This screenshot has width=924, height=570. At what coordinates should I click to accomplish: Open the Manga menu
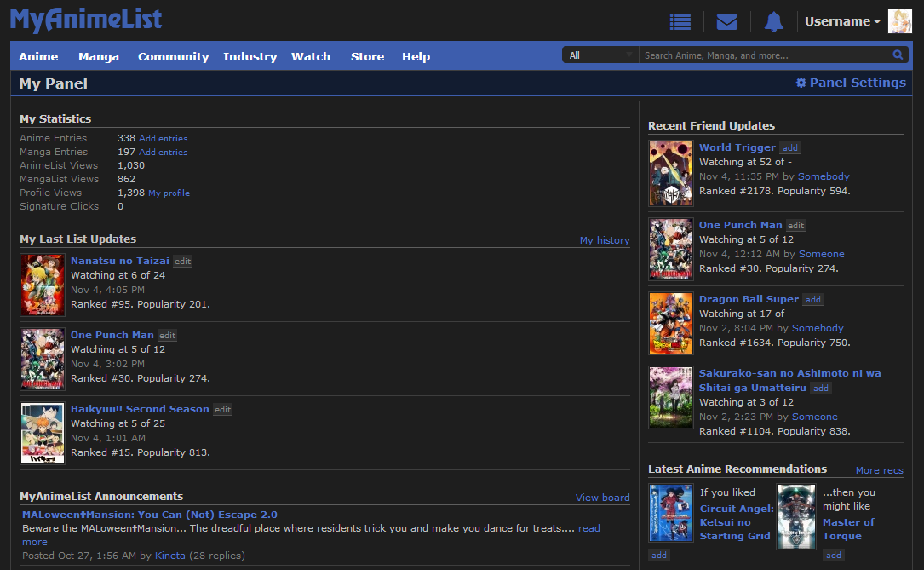coord(99,56)
